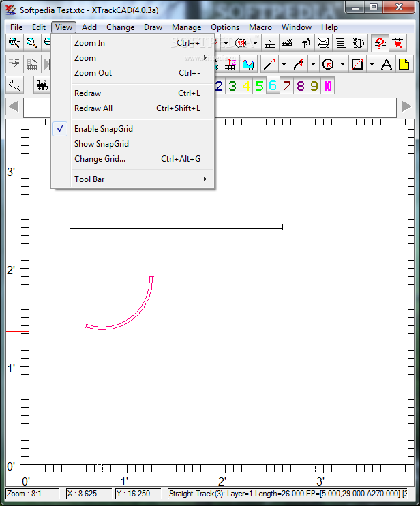Click the Zoom : 8:1 status field

point(33,494)
